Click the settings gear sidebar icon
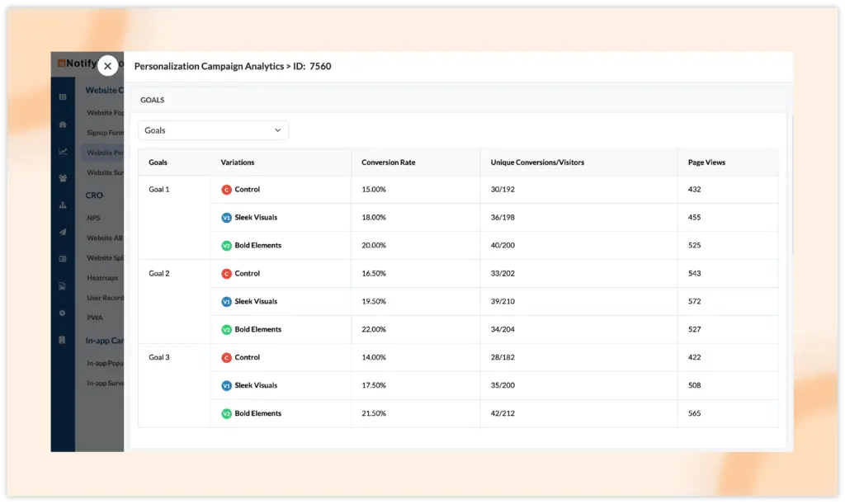Viewport: 845px width, 504px height. [63, 313]
